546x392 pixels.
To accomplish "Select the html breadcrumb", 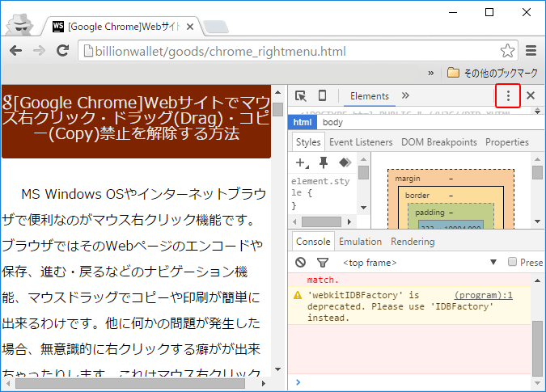I will coord(303,122).
